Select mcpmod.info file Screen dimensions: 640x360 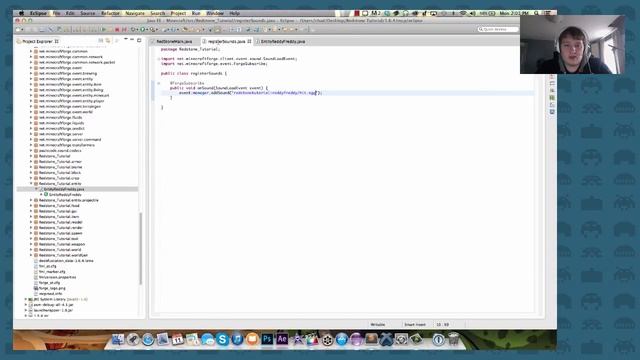tap(50, 294)
